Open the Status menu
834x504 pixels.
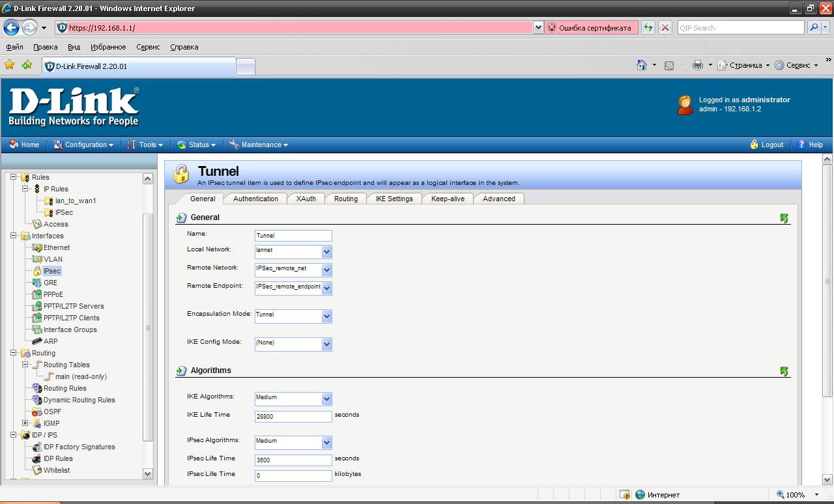pyautogui.click(x=196, y=145)
